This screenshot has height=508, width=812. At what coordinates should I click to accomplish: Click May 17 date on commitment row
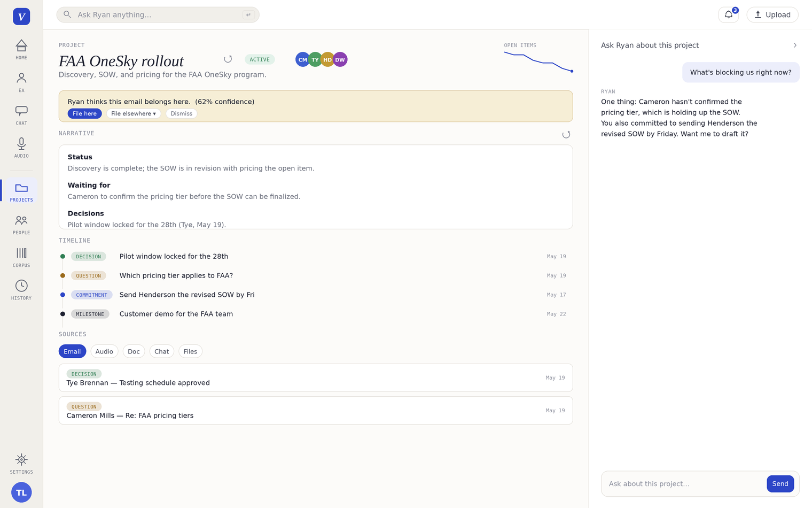(557, 295)
